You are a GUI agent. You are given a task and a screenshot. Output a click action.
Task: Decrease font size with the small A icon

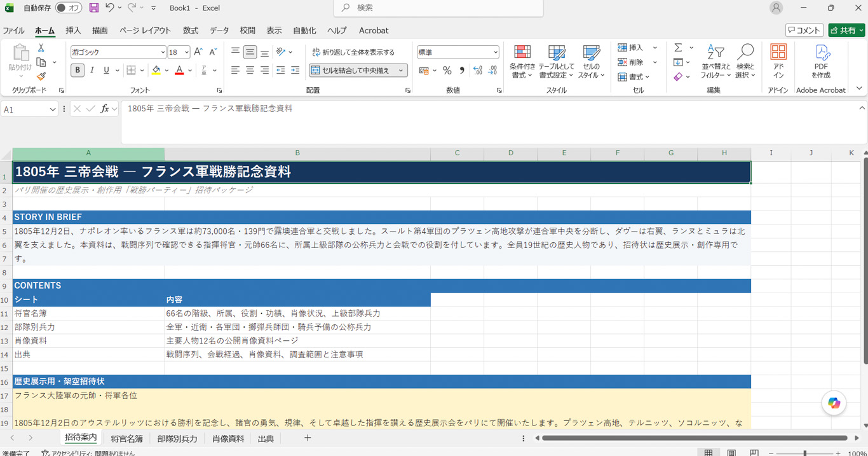213,52
